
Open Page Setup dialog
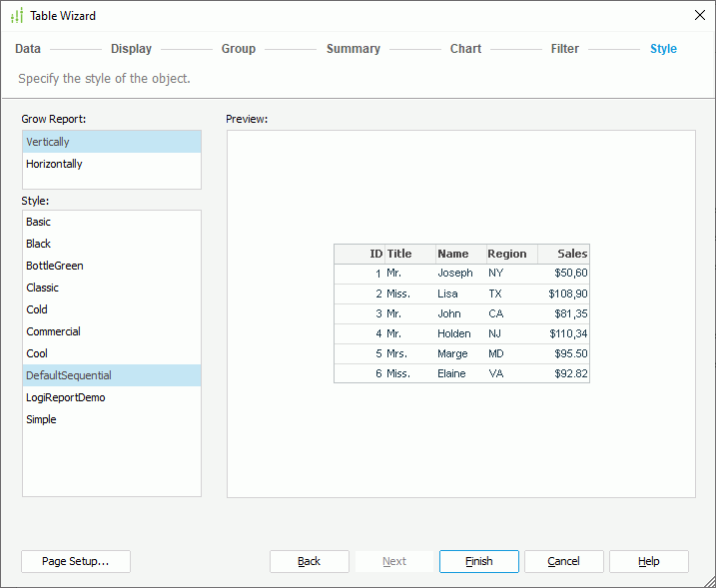click(76, 561)
